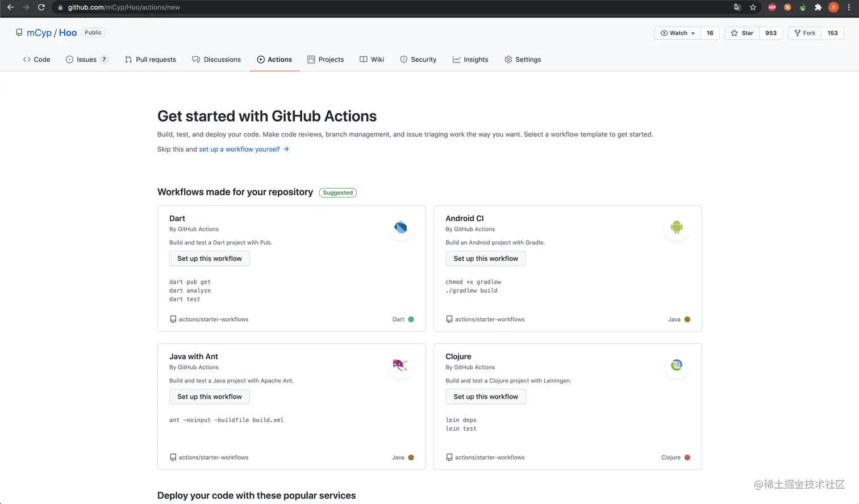This screenshot has width=859, height=504.
Task: Click the Issues counter badge 7
Action: point(104,60)
